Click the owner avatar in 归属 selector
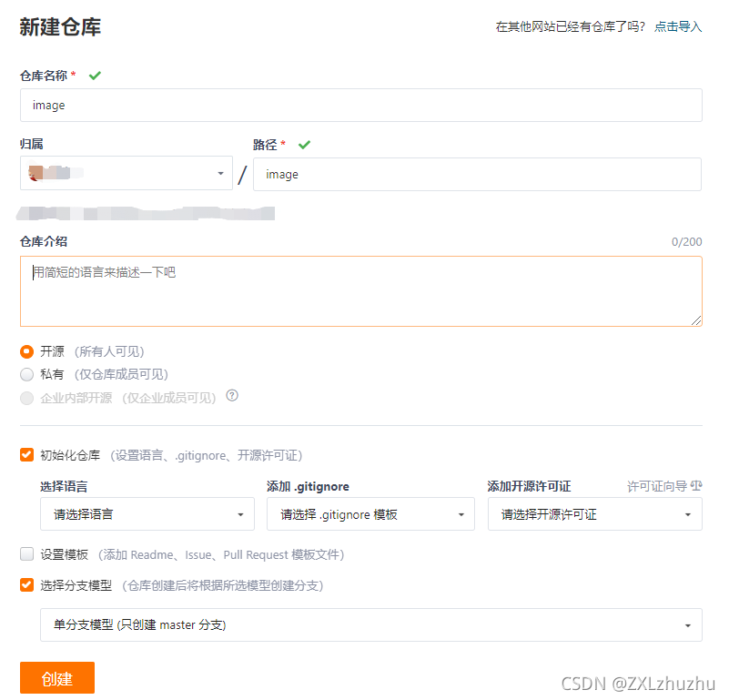Image resolution: width=729 pixels, height=700 pixels. click(35, 173)
